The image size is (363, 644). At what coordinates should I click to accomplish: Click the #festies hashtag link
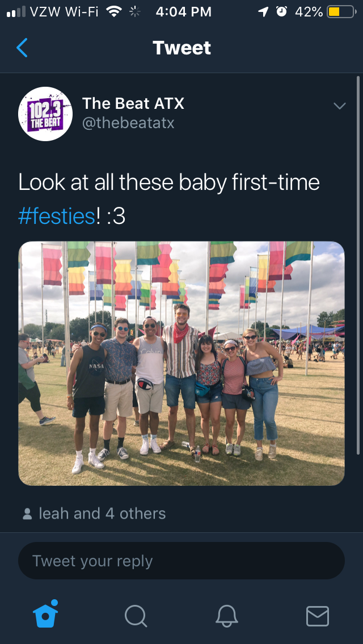click(57, 217)
